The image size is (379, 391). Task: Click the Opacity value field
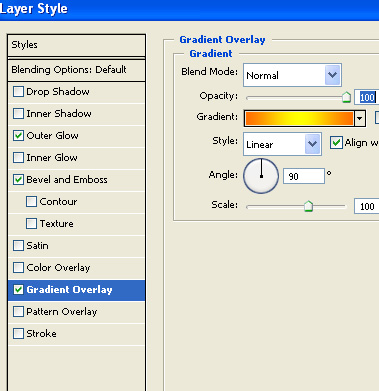coord(367,97)
